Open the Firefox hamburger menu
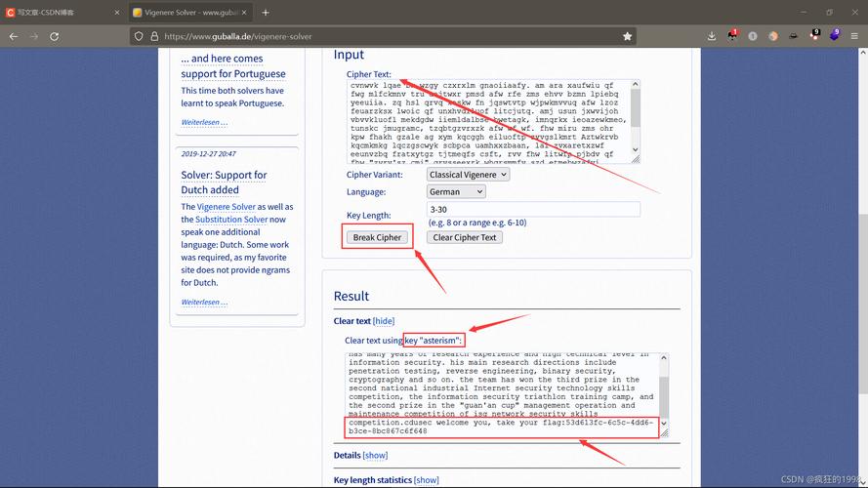 pyautogui.click(x=855, y=36)
